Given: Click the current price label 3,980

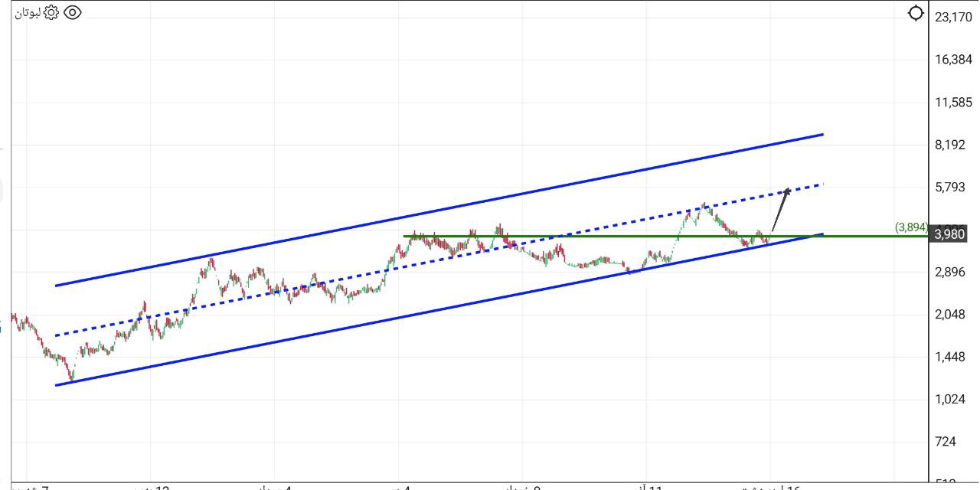Looking at the screenshot, I should (x=949, y=234).
